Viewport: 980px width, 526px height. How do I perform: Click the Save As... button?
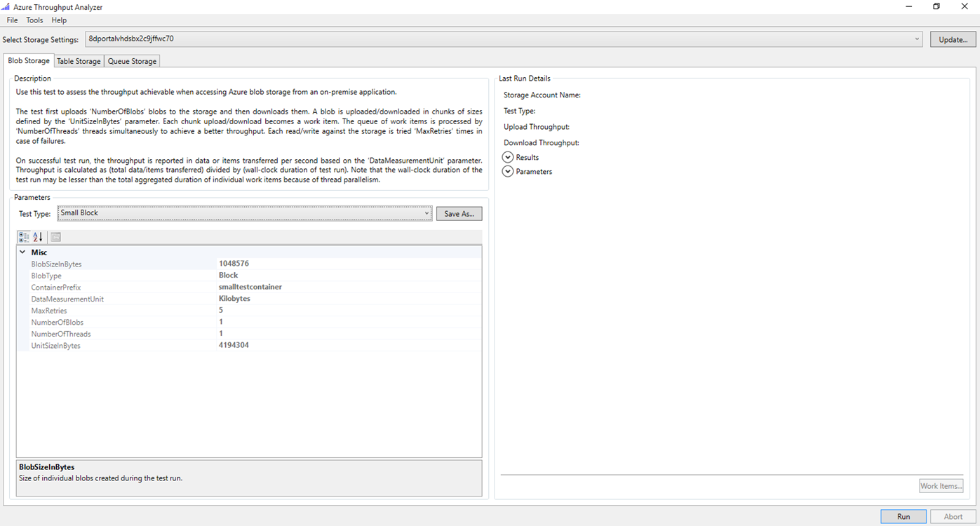(x=459, y=214)
